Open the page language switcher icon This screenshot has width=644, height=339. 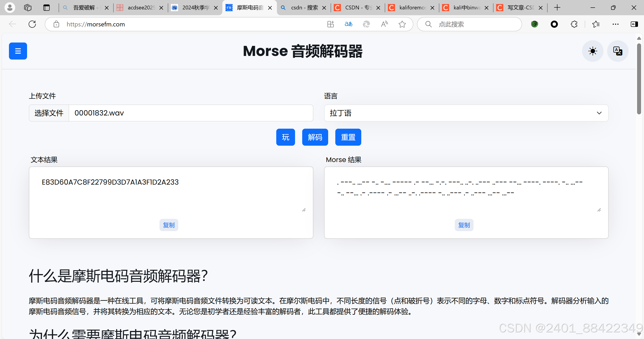618,51
